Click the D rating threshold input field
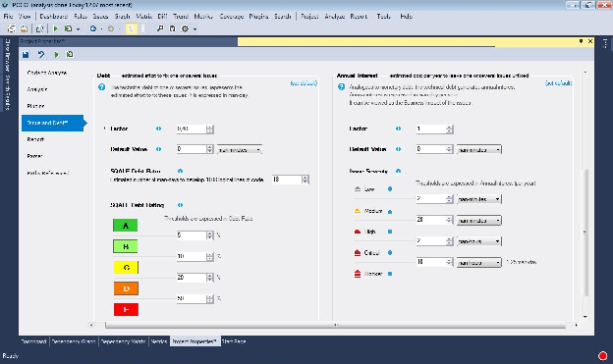The width and height of the screenshot is (613, 364). click(192, 299)
